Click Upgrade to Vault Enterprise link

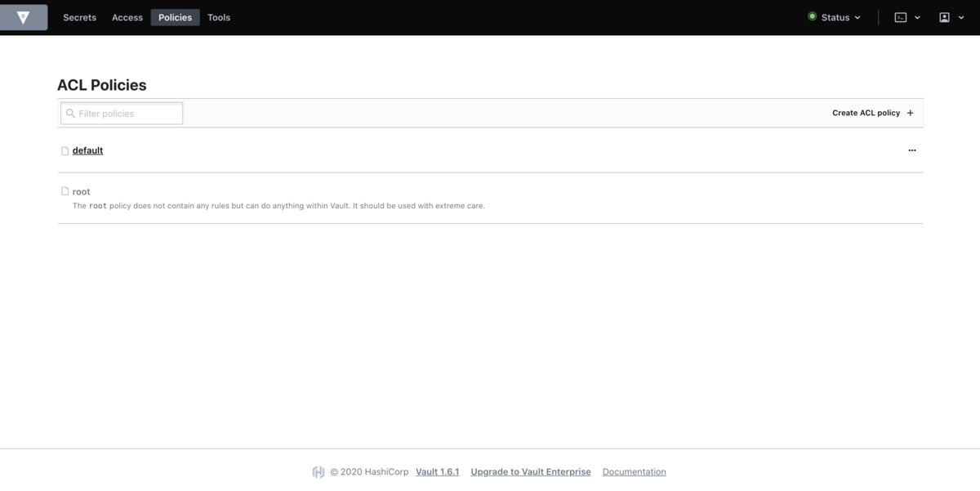coord(531,471)
